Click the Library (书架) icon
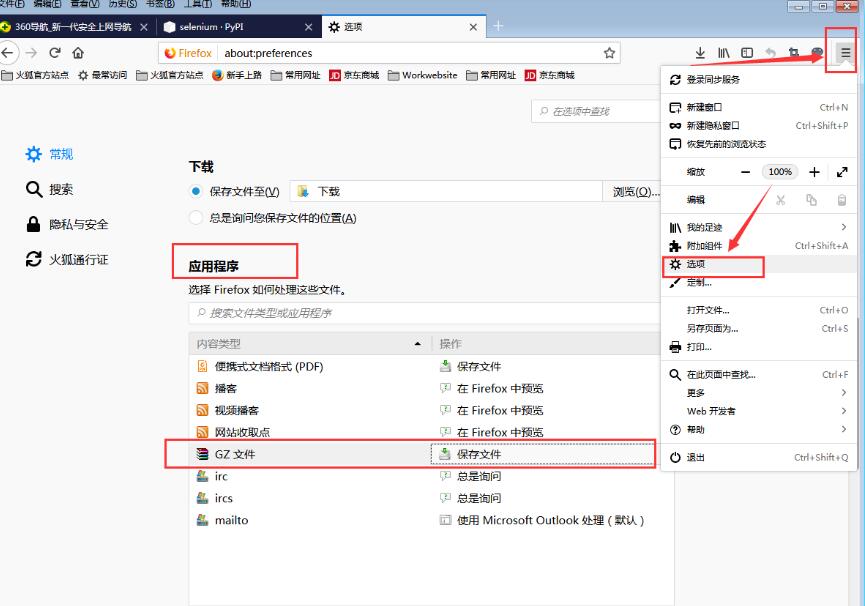The height and width of the screenshot is (606, 865). click(723, 50)
